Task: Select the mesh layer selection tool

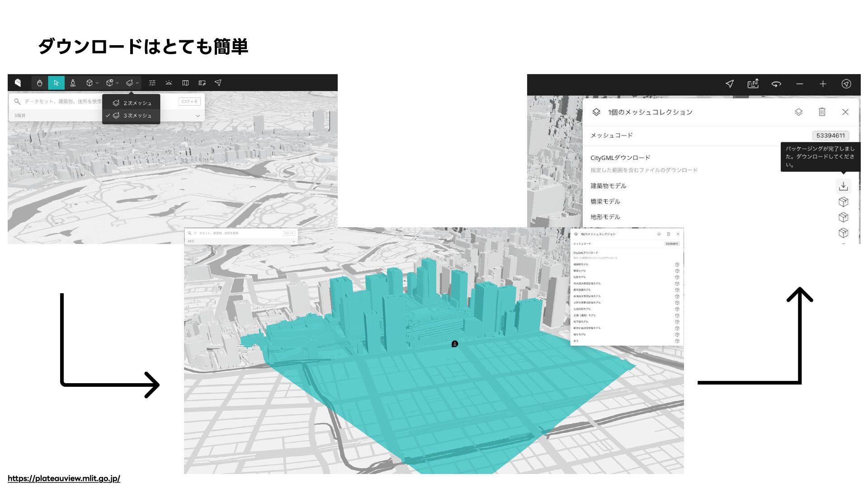Action: click(129, 83)
